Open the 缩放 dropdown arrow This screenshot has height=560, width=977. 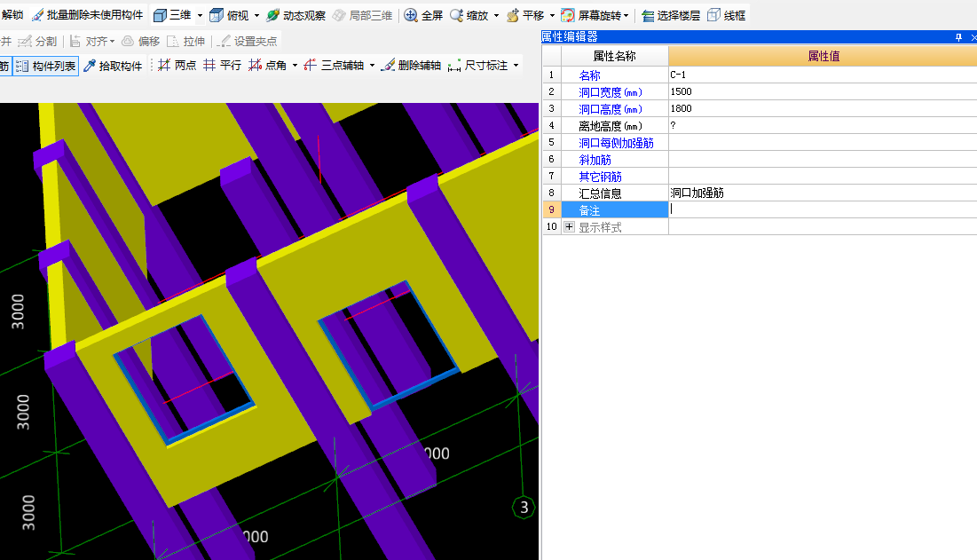497,16
